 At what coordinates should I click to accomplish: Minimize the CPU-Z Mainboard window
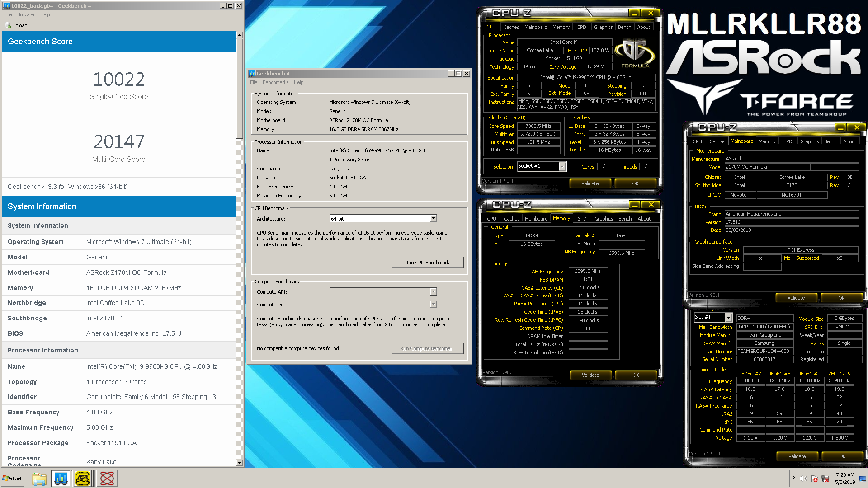840,127
